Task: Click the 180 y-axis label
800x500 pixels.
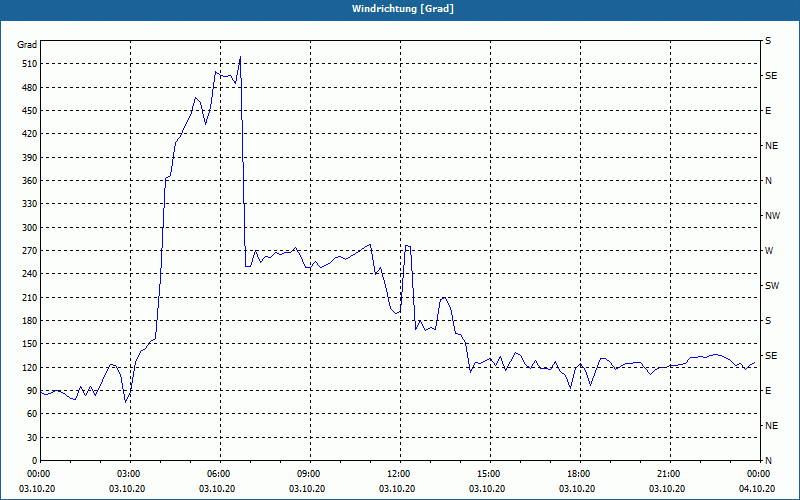Action: 29,321
